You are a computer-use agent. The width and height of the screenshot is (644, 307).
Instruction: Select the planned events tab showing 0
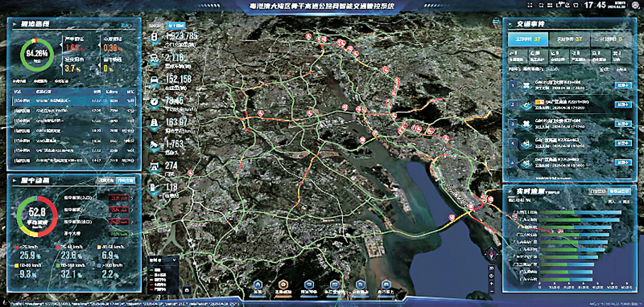click(611, 39)
